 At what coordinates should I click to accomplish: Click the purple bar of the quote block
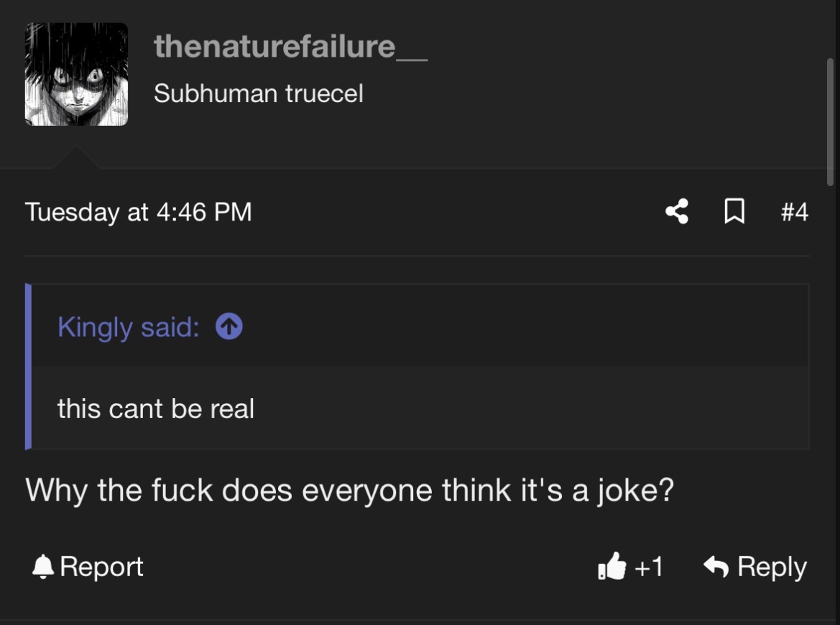pyautogui.click(x=29, y=366)
